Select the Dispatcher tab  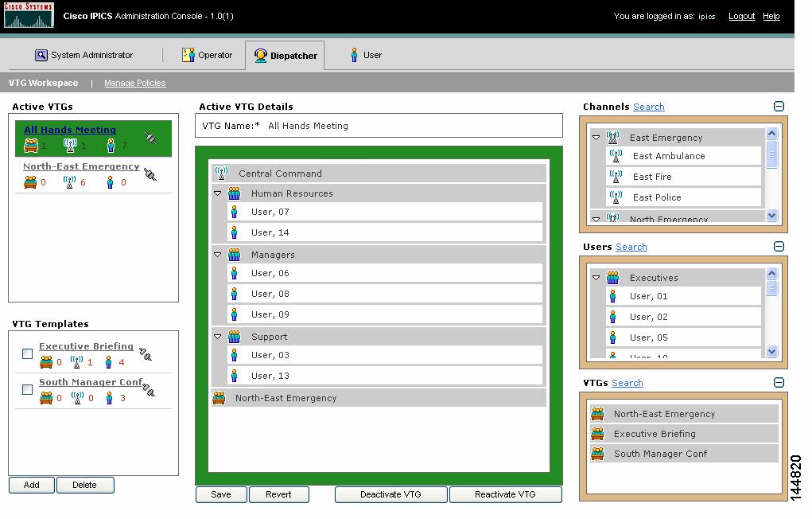point(286,56)
